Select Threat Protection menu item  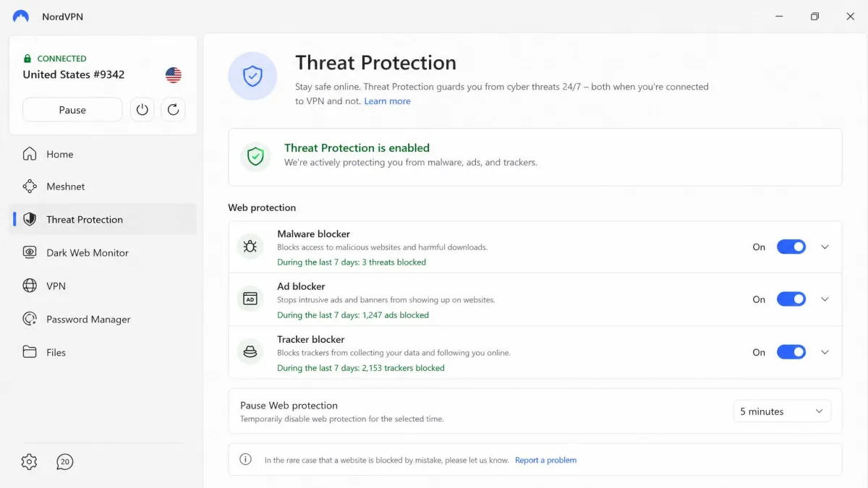(x=103, y=219)
